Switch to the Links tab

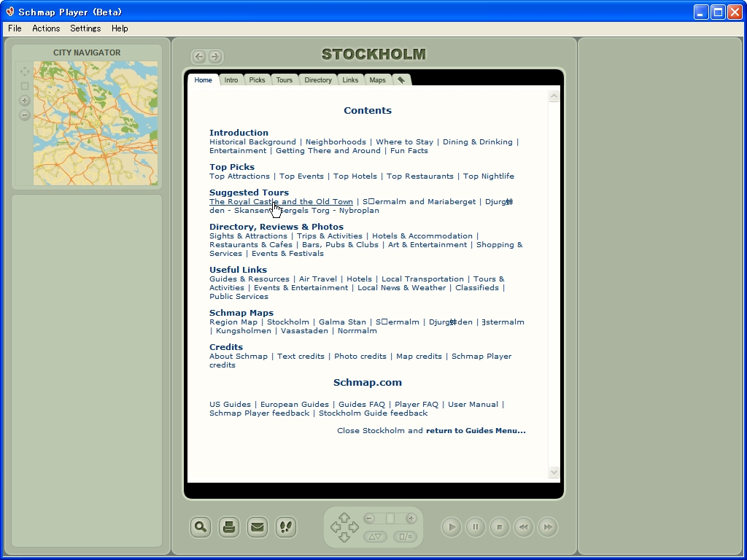[x=350, y=80]
